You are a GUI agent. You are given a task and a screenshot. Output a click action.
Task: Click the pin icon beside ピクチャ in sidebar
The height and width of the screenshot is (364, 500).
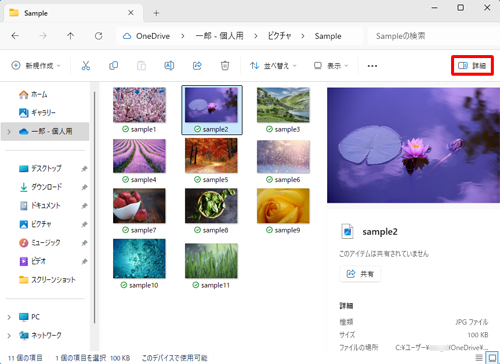(84, 225)
